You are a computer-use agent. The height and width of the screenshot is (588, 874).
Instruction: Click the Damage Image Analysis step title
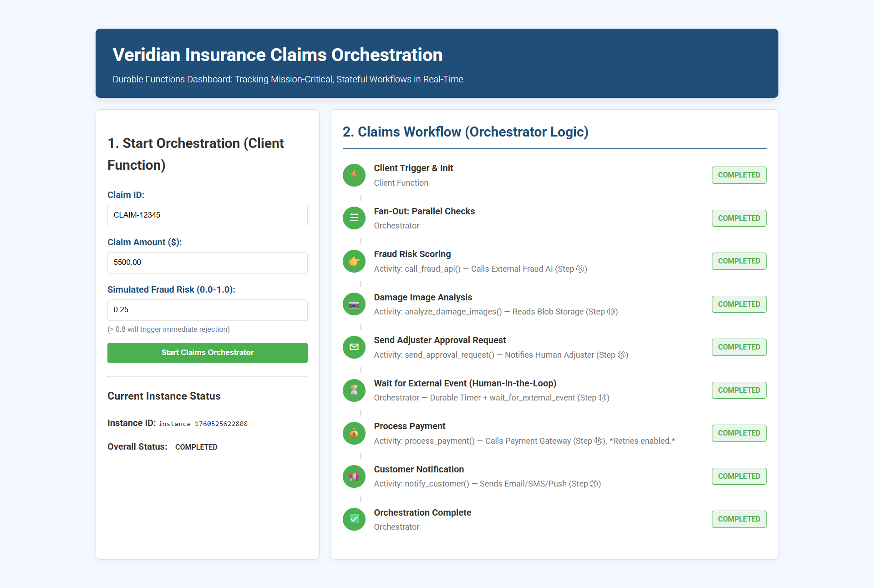(x=422, y=297)
